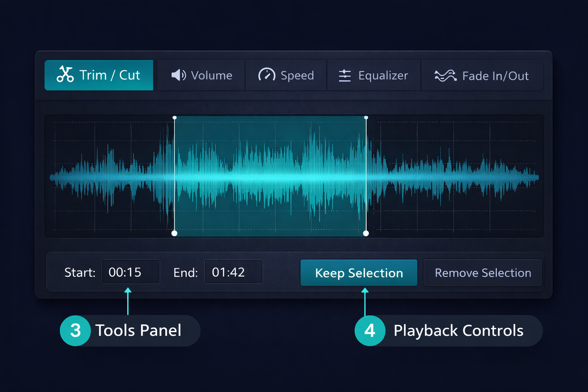Click the End time field showing 01:42

234,272
